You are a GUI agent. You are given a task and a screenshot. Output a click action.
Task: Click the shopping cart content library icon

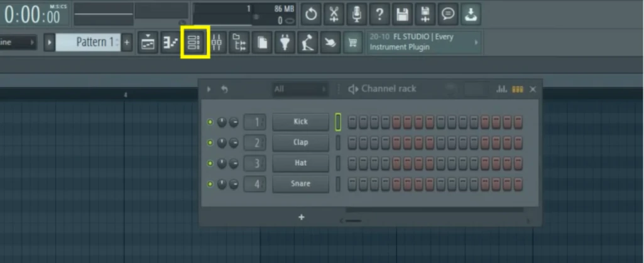(352, 43)
